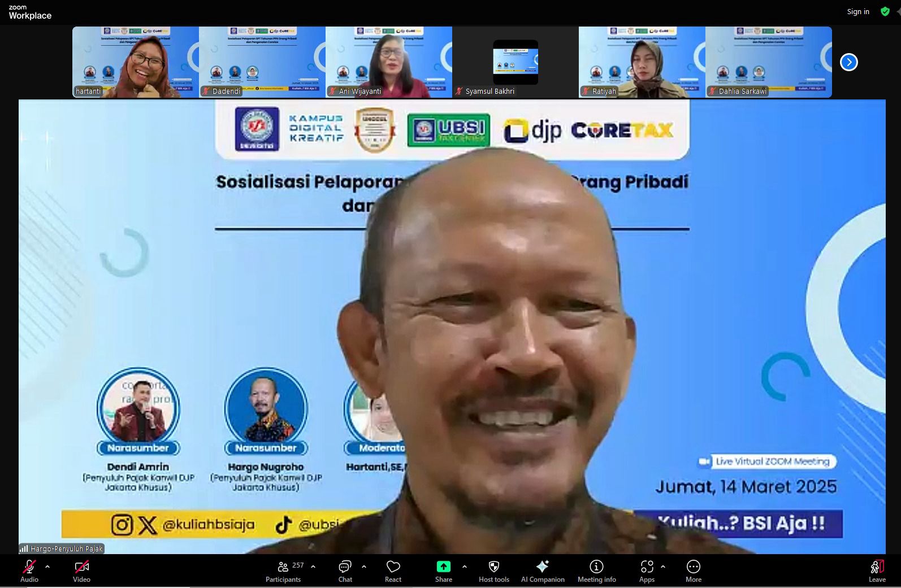901x588 pixels.
Task: Open the Participants panel
Action: pos(283,570)
